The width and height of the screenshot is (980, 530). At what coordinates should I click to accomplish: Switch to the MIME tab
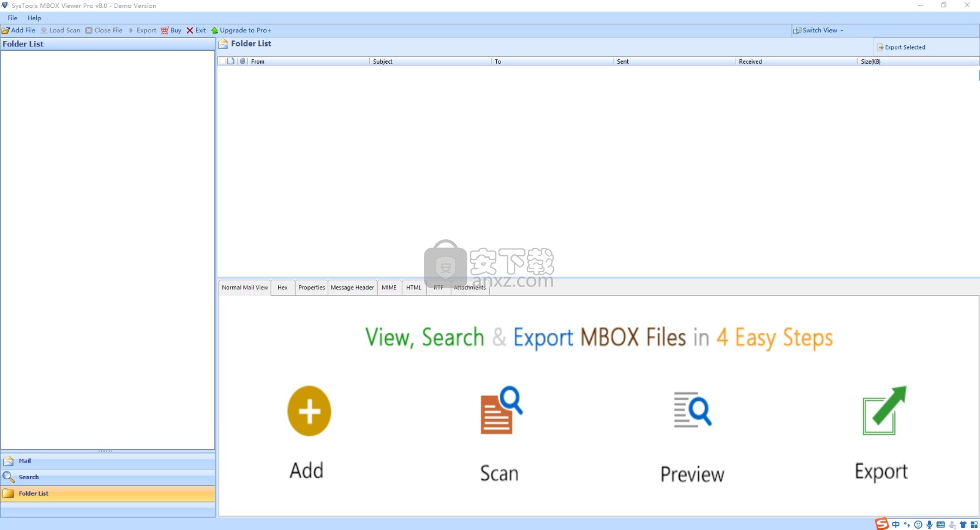pyautogui.click(x=389, y=288)
